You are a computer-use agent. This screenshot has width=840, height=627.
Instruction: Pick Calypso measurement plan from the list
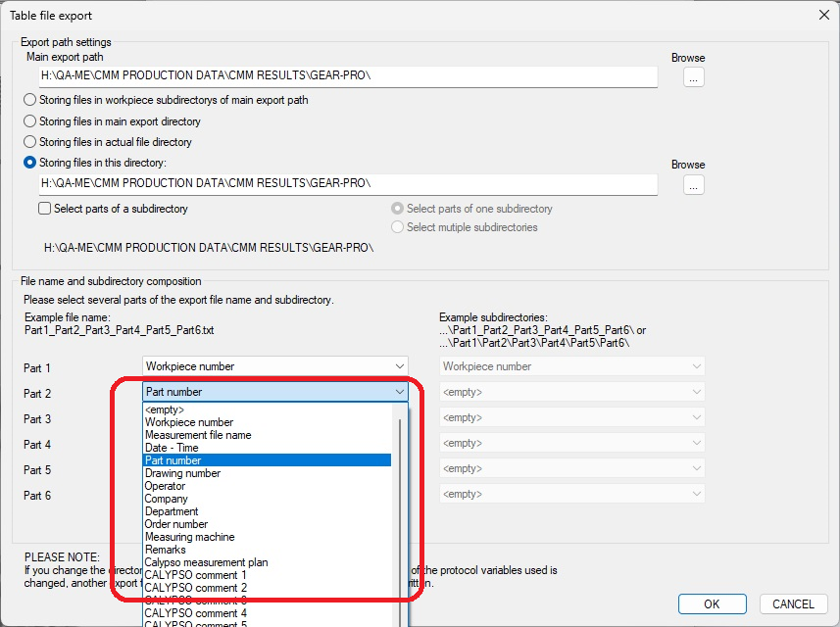206,562
